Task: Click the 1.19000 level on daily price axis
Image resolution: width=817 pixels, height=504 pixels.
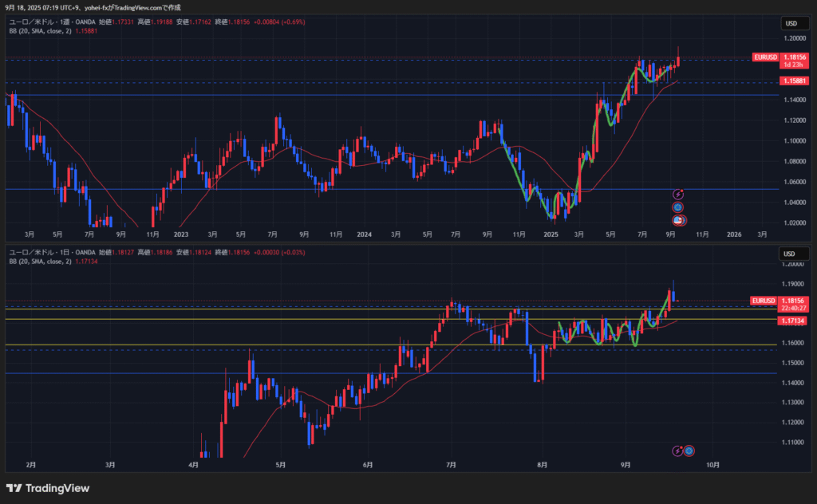Action: point(793,284)
